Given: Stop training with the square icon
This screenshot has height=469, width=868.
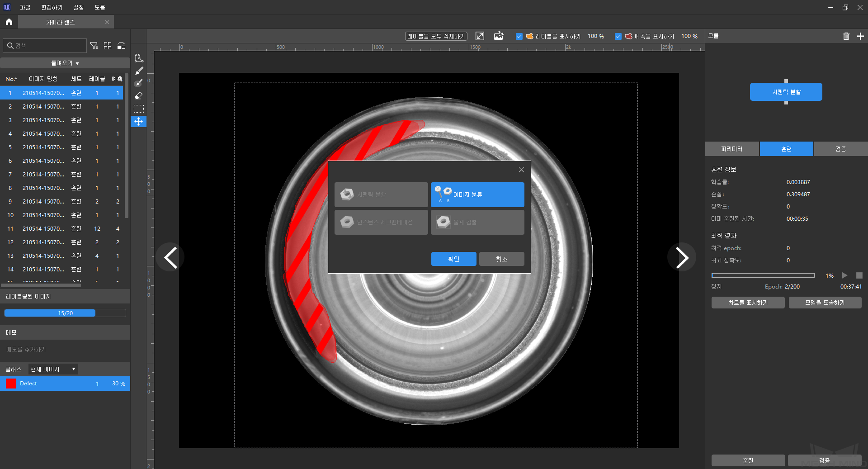Looking at the screenshot, I should click(859, 275).
